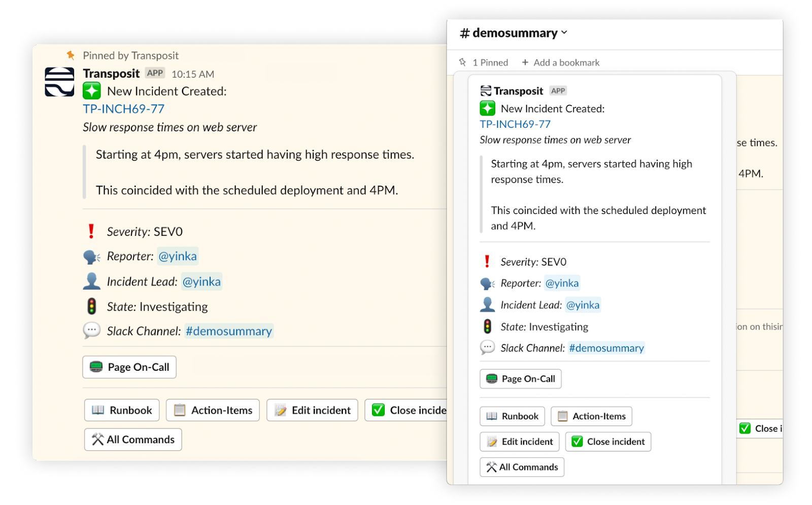
Task: Open Runbook button in left message
Action: [x=122, y=410]
